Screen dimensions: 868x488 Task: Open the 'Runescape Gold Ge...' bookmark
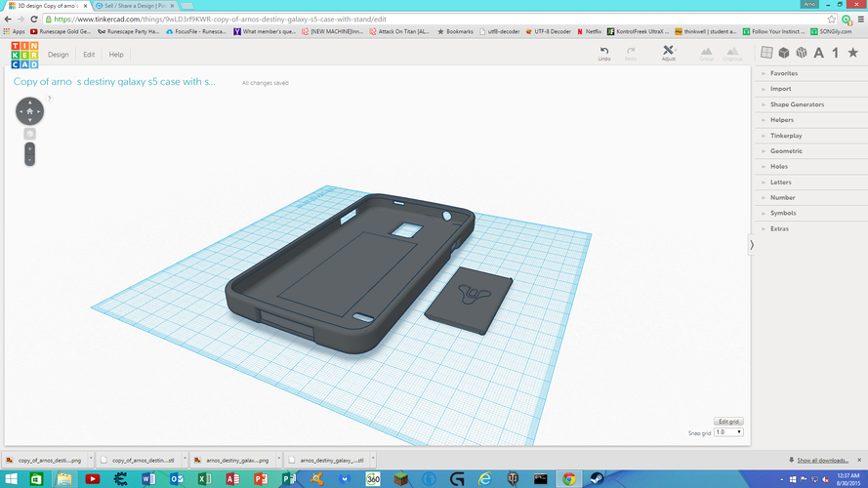click(x=61, y=31)
